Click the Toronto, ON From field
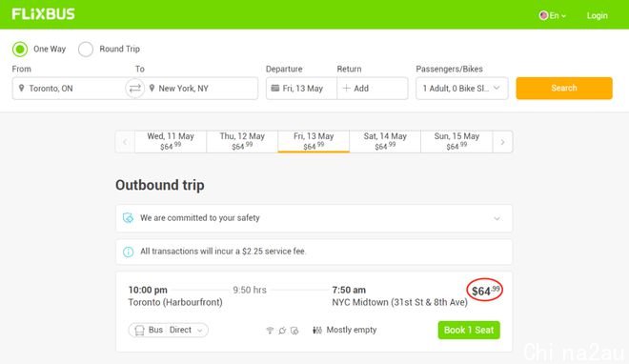This screenshot has width=629, height=364. click(x=69, y=89)
